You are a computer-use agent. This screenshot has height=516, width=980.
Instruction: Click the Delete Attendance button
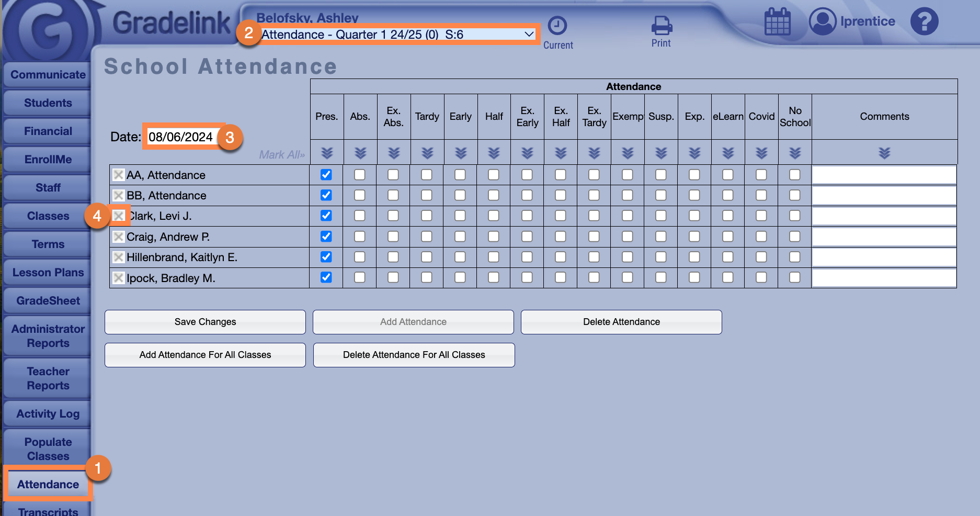pos(621,322)
